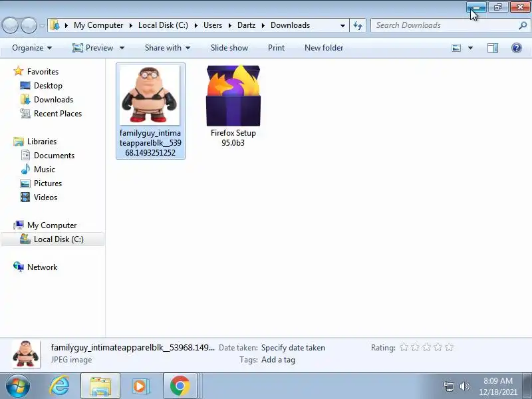The image size is (532, 399).
Task: Open Windows Media Player from taskbar
Action: (140, 386)
